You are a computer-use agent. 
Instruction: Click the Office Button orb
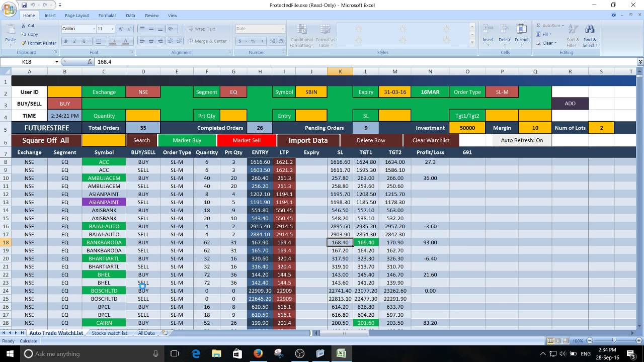[9, 9]
